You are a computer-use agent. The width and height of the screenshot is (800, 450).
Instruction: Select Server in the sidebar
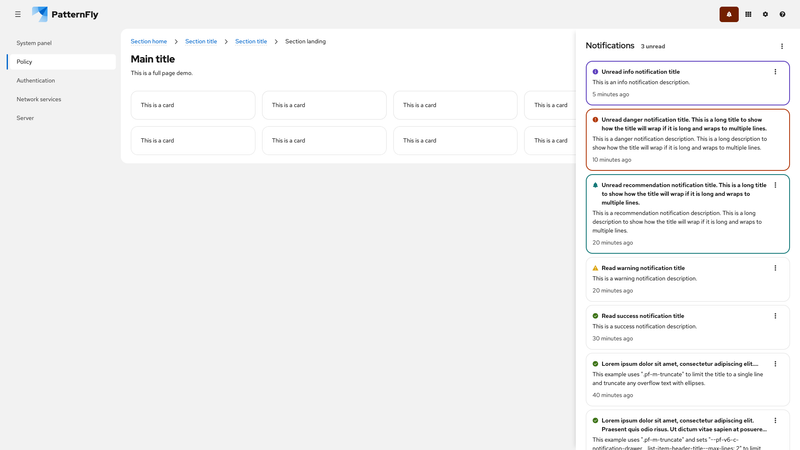[61, 118]
